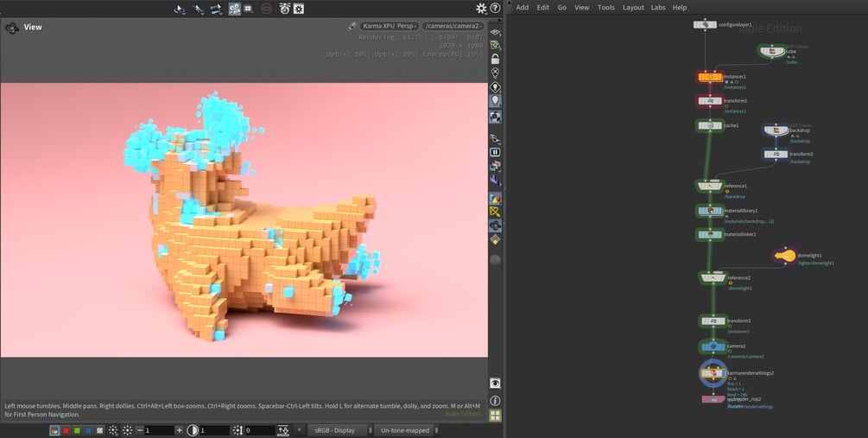Click the highlighted camera view tool icon
Screen dimensions: 868x438
pos(235,9)
